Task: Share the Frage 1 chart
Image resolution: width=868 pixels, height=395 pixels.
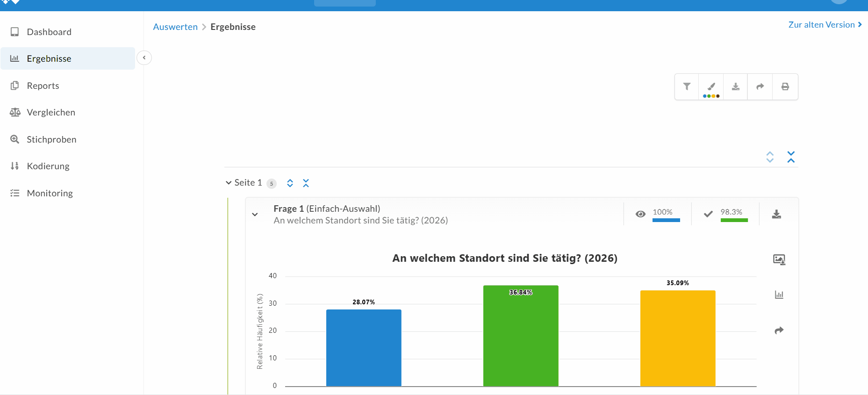Action: click(x=779, y=330)
